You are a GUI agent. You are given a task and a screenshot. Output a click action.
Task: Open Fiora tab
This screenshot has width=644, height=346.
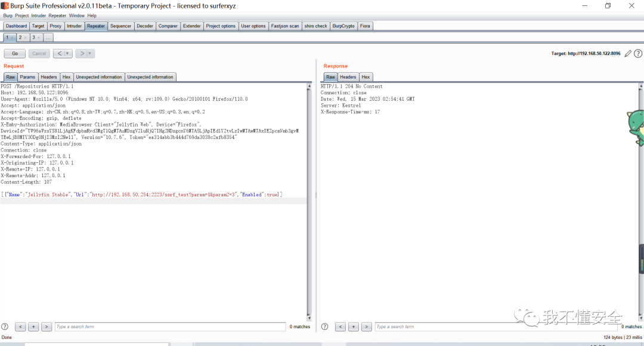point(365,26)
